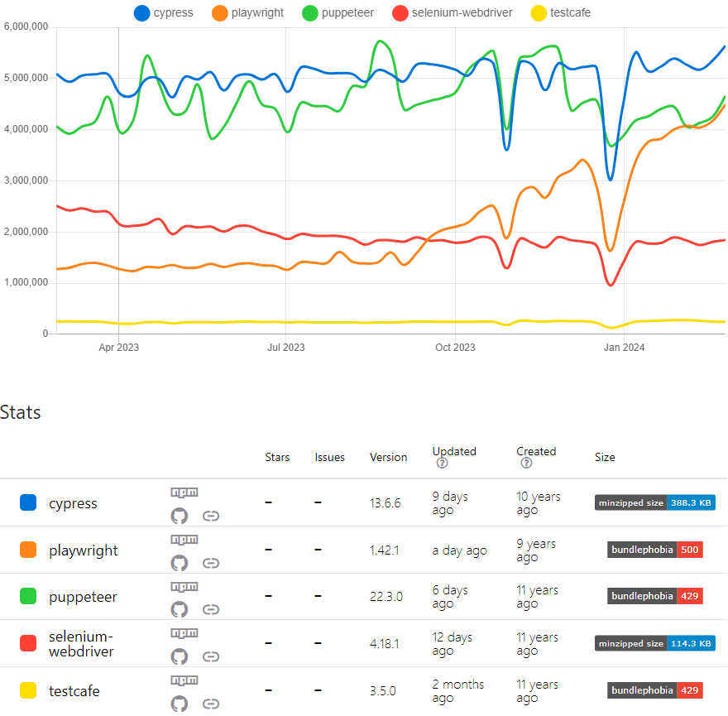Click the Size column header

[x=605, y=457]
